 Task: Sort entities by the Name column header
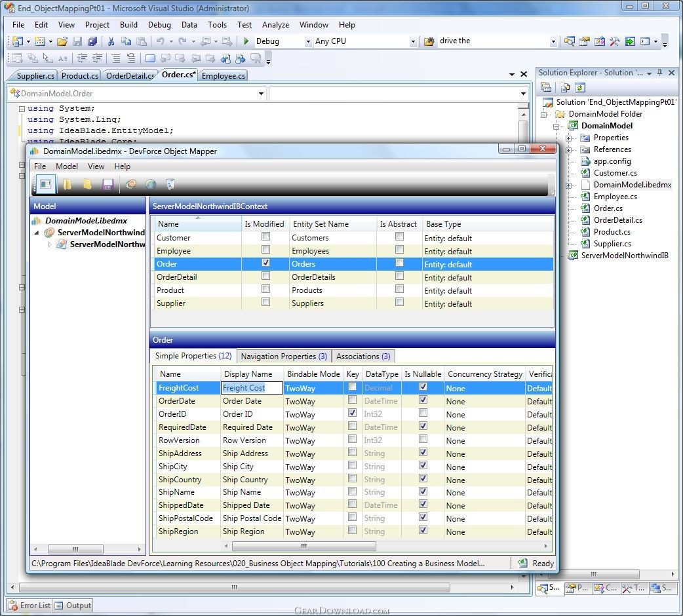point(198,223)
